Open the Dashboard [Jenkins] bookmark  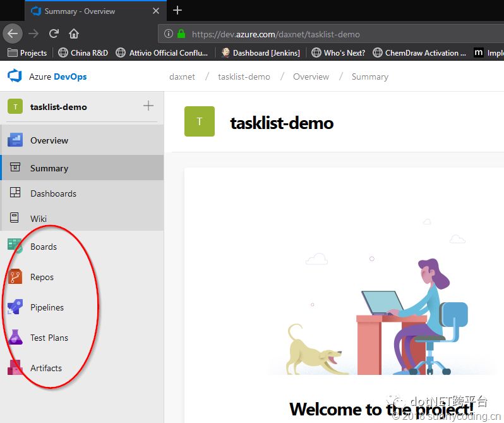click(261, 52)
